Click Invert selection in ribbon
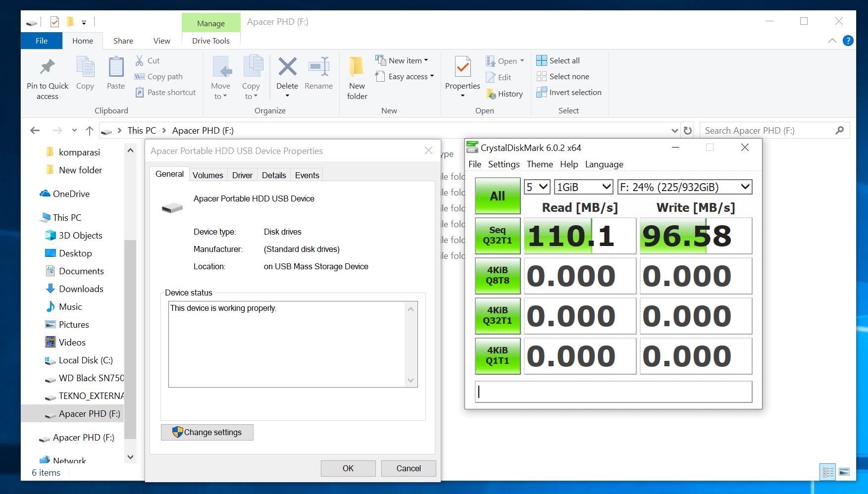The height and width of the screenshot is (494, 868). 569,93
